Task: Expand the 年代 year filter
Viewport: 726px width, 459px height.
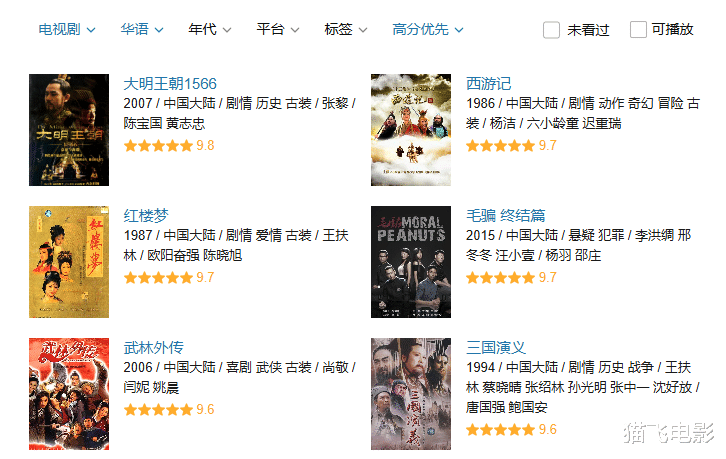Action: (209, 30)
